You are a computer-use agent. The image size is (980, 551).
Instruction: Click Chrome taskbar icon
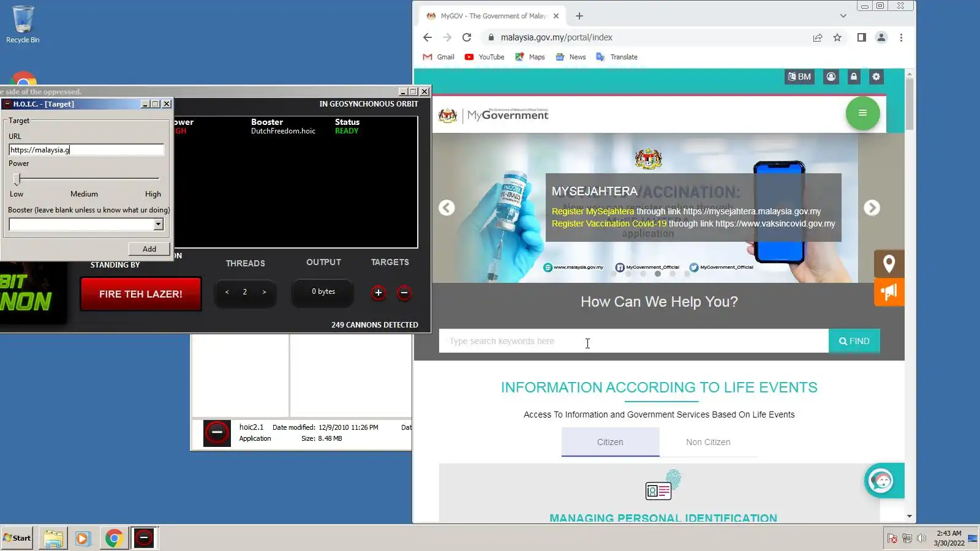pos(113,538)
